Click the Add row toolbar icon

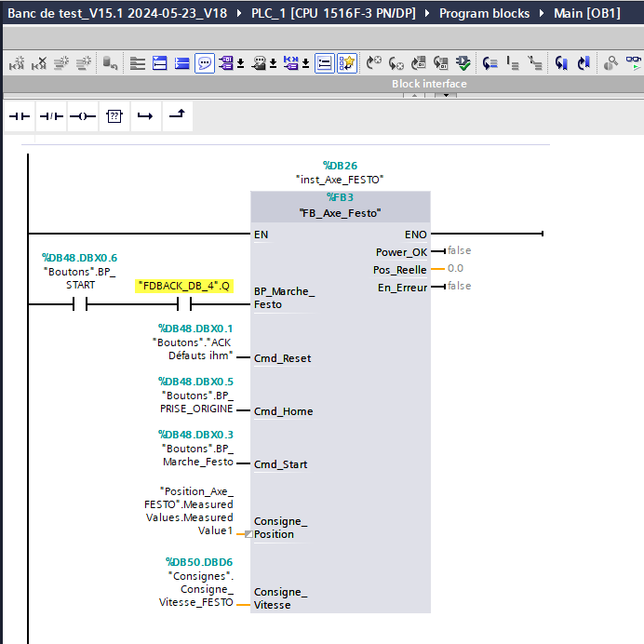pos(84,63)
